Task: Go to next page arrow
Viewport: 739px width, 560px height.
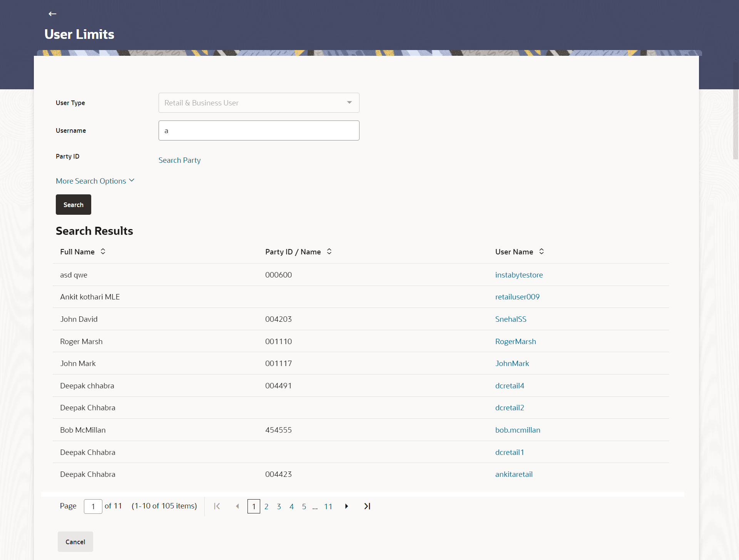Action: click(x=346, y=506)
